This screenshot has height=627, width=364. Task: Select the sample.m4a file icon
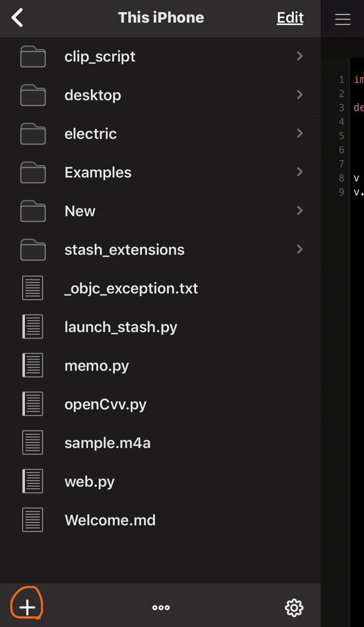point(32,442)
